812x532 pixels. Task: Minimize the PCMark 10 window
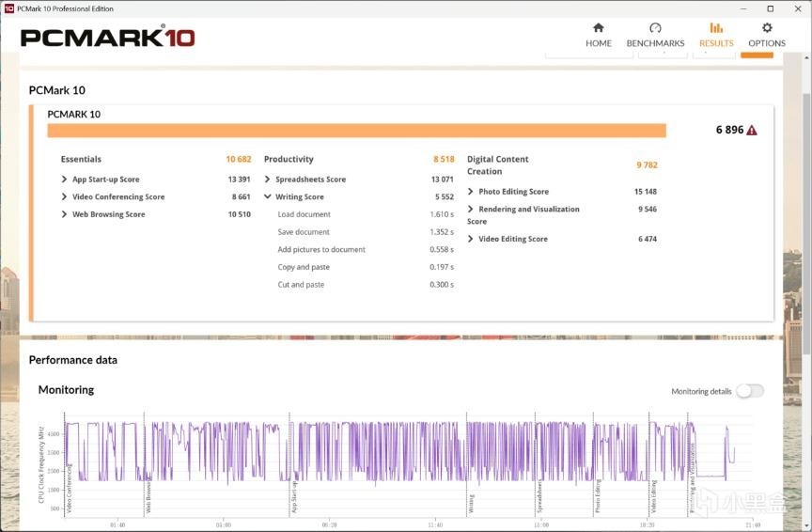743,8
